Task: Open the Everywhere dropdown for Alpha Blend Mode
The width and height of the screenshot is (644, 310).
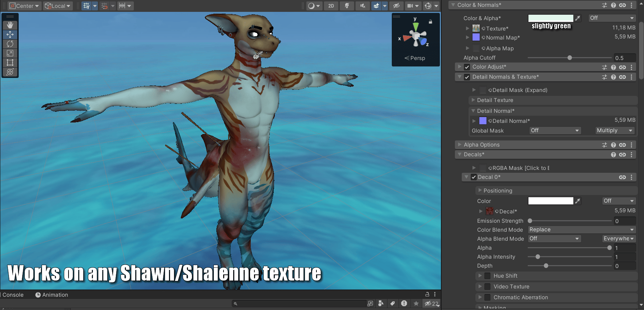Action: 619,239
